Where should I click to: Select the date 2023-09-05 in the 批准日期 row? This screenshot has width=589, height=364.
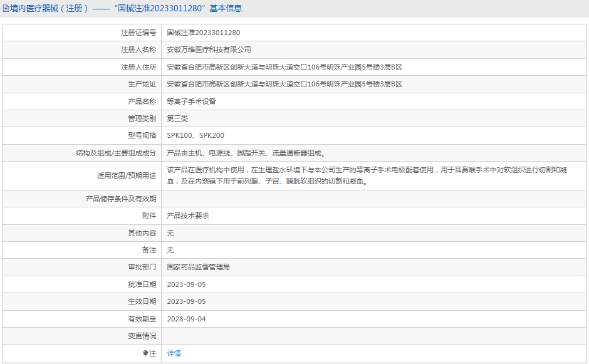click(186, 284)
